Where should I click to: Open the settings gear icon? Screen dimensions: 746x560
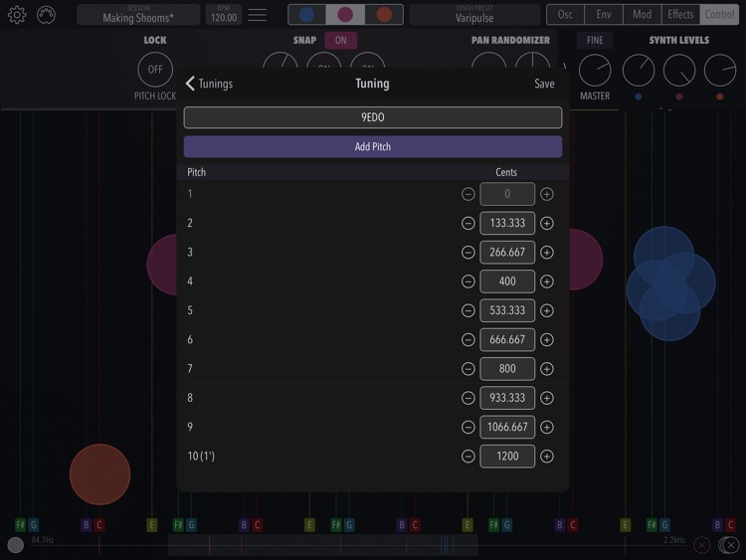(17, 15)
